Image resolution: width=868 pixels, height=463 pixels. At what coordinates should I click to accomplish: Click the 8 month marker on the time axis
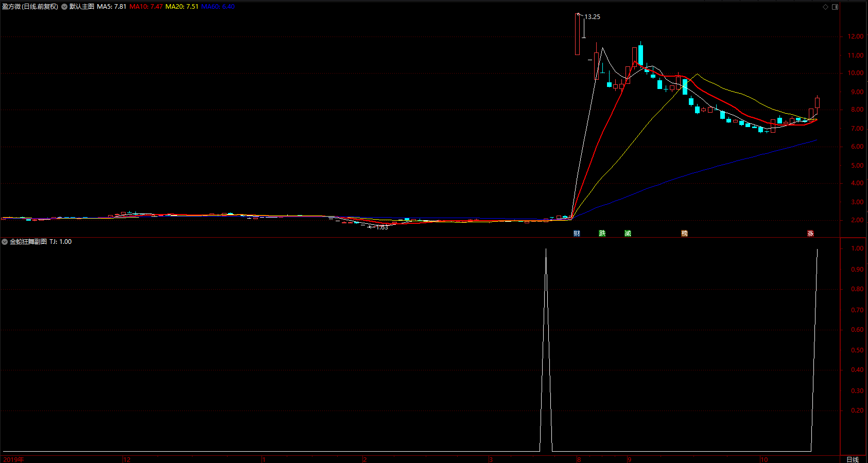pyautogui.click(x=579, y=459)
